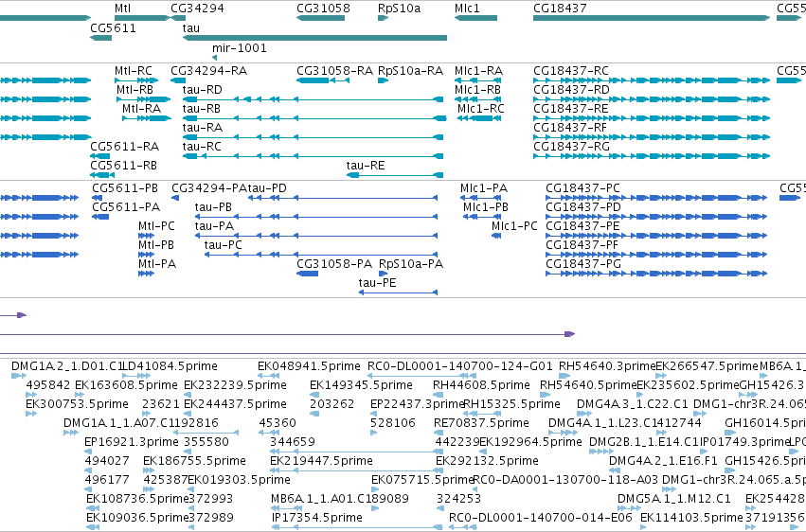Select the Mtl gene feature

pos(142,18)
